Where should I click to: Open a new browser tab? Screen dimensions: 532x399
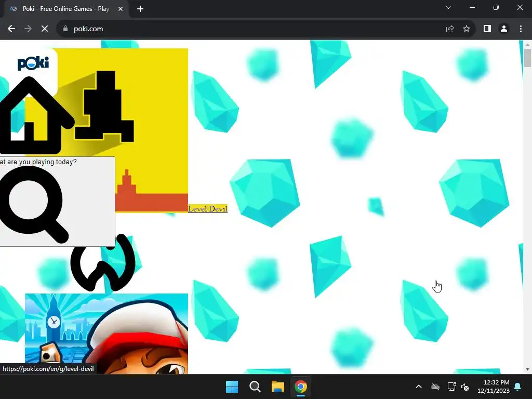[x=140, y=9]
